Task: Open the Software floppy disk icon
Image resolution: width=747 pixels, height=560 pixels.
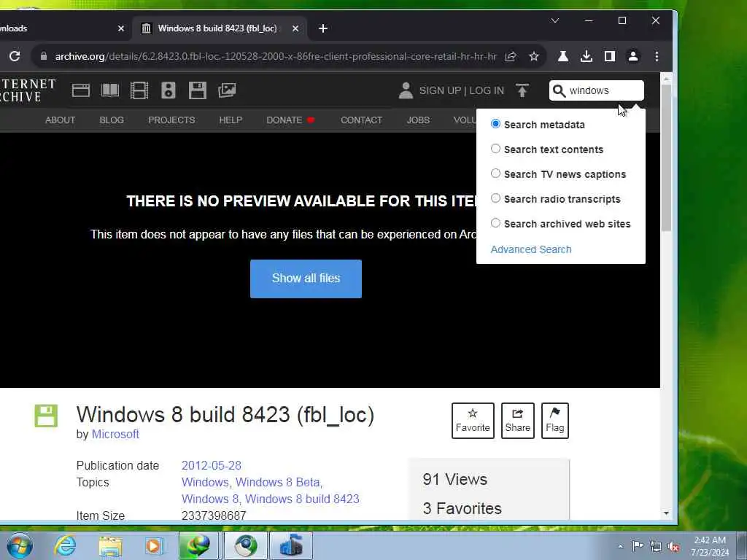Action: 197,90
